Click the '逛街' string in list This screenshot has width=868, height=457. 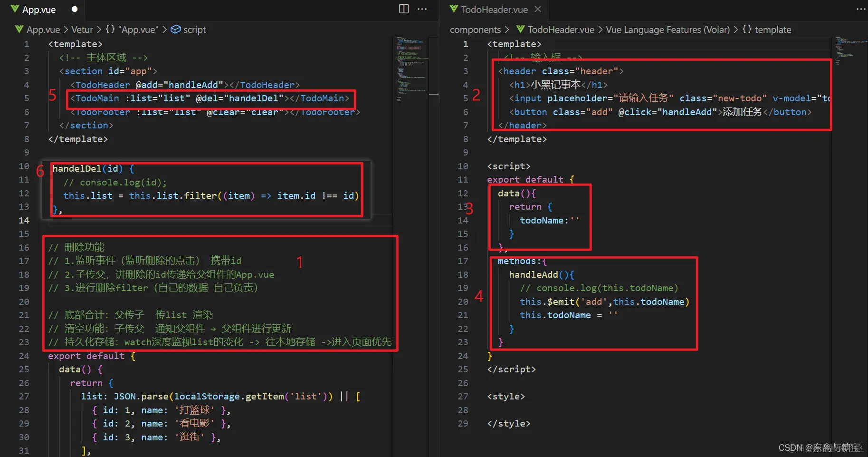tap(190, 437)
